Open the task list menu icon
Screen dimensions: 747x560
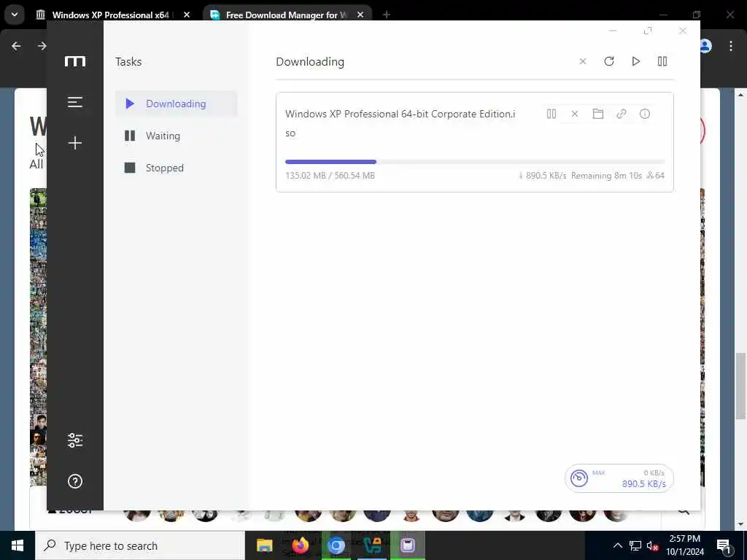point(75,102)
